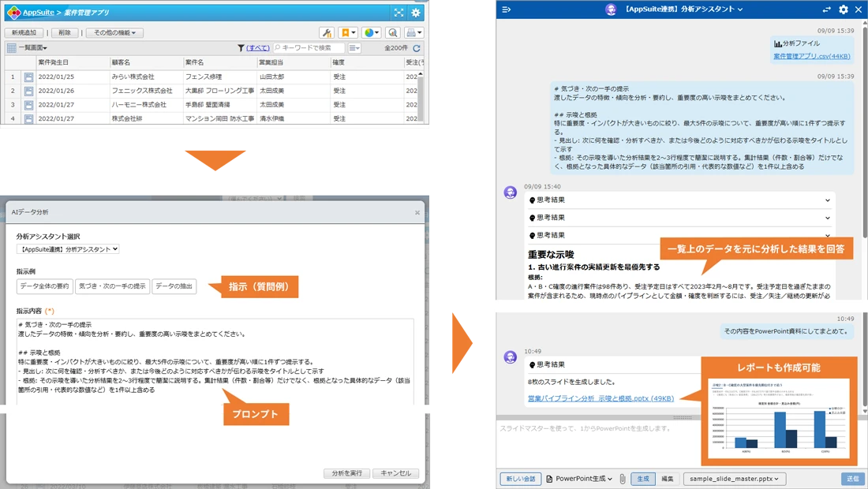Click the assistant avatar icon in chat header
Image resolution: width=868 pixels, height=489 pixels.
[611, 9]
